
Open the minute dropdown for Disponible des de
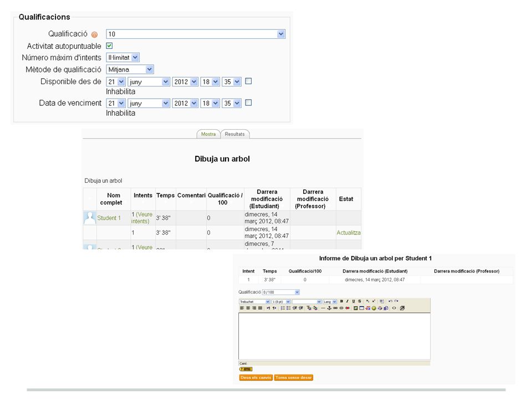232,82
